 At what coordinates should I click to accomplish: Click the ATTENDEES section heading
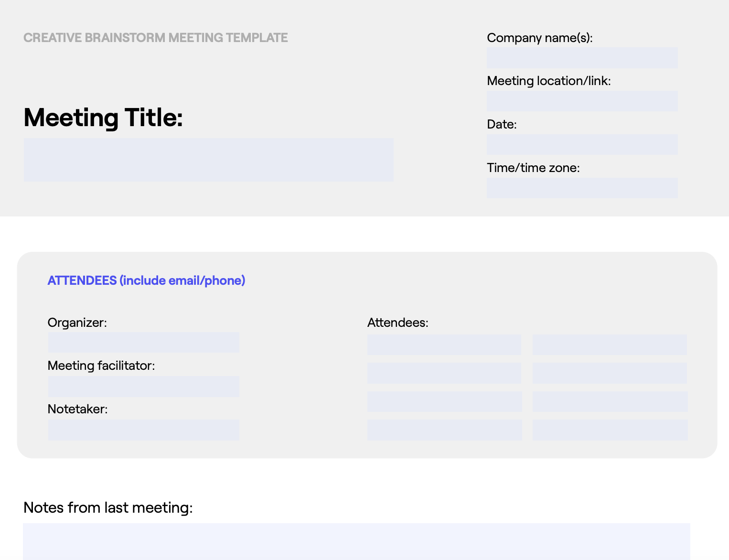click(x=146, y=280)
